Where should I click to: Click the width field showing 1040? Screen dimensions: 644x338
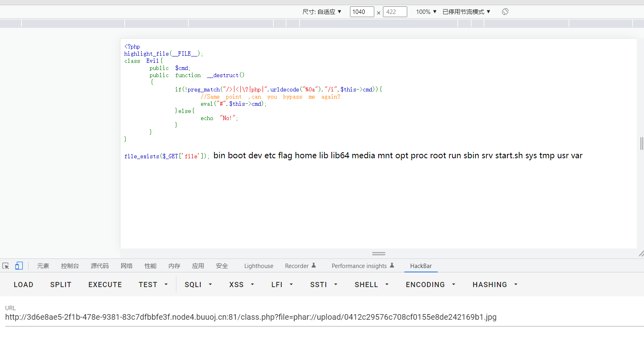[362, 12]
